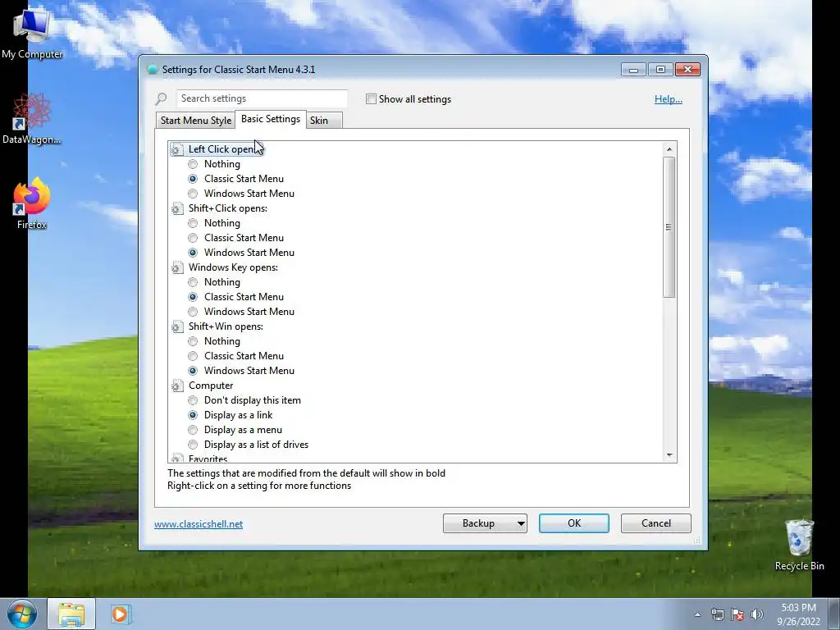Click the scroll down arrow in settings list
Image resolution: width=840 pixels, height=630 pixels.
[669, 455]
